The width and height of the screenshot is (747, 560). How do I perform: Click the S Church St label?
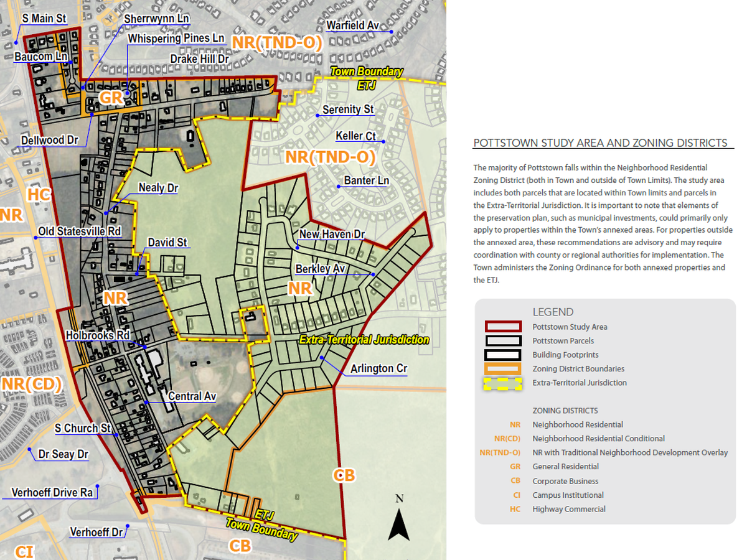82,428
